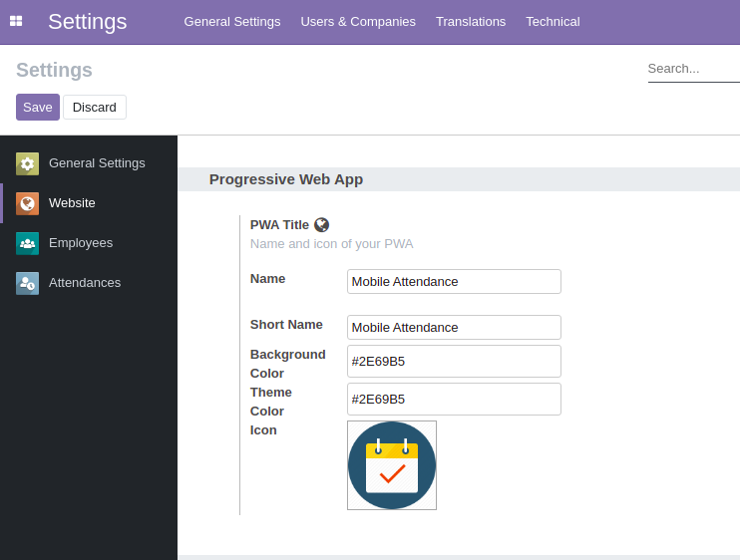740x560 pixels.
Task: Open General Settings in top navbar
Action: pos(232,22)
